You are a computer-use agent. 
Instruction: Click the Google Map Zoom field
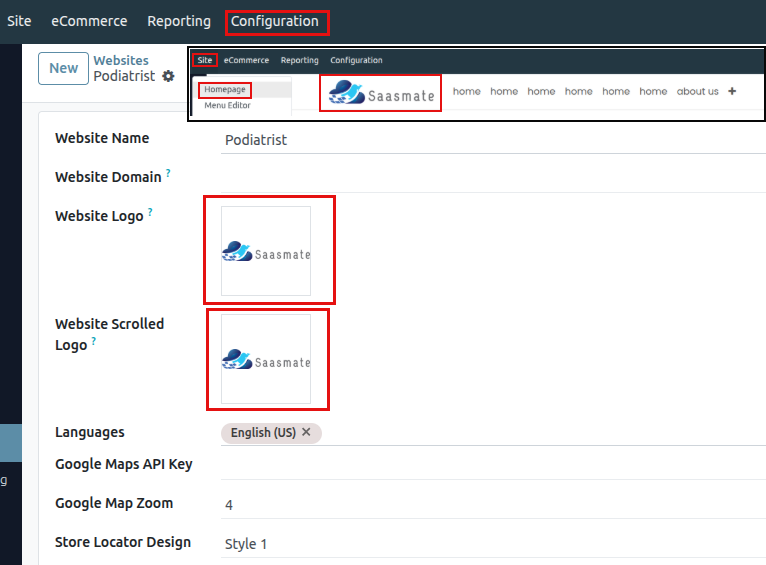490,505
